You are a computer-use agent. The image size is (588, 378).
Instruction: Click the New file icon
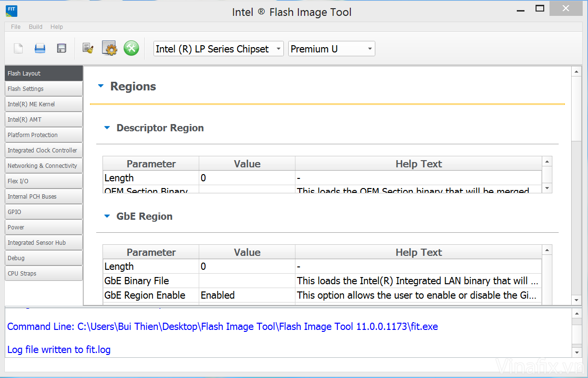[18, 48]
